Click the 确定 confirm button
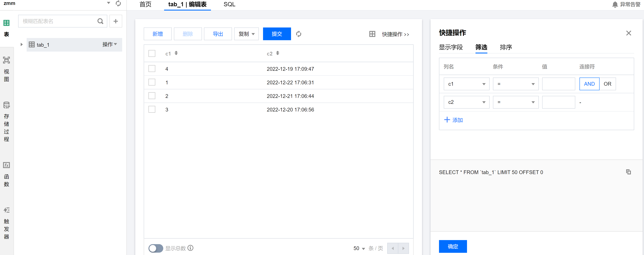 click(x=453, y=247)
